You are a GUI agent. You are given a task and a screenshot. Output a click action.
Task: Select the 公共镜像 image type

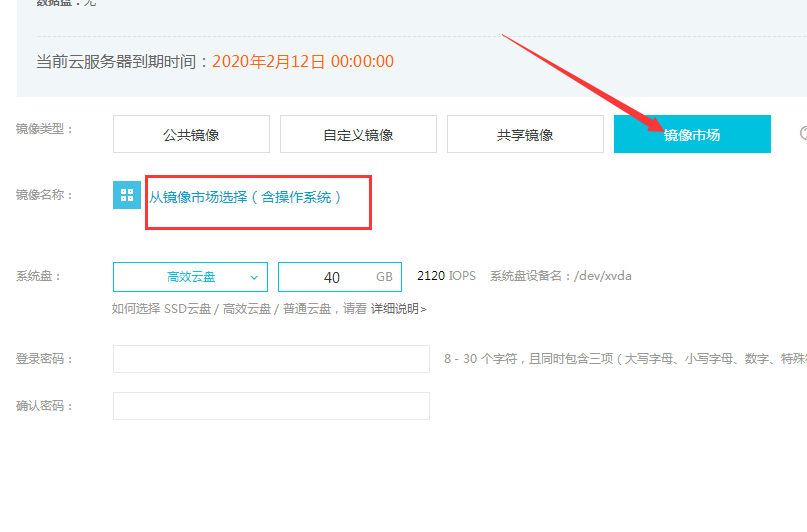coord(191,134)
